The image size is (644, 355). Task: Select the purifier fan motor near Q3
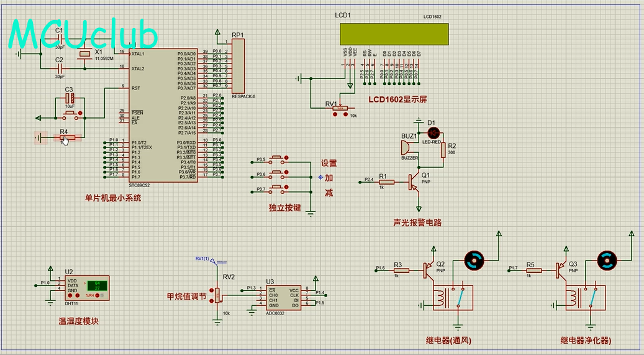pyautogui.click(x=607, y=262)
